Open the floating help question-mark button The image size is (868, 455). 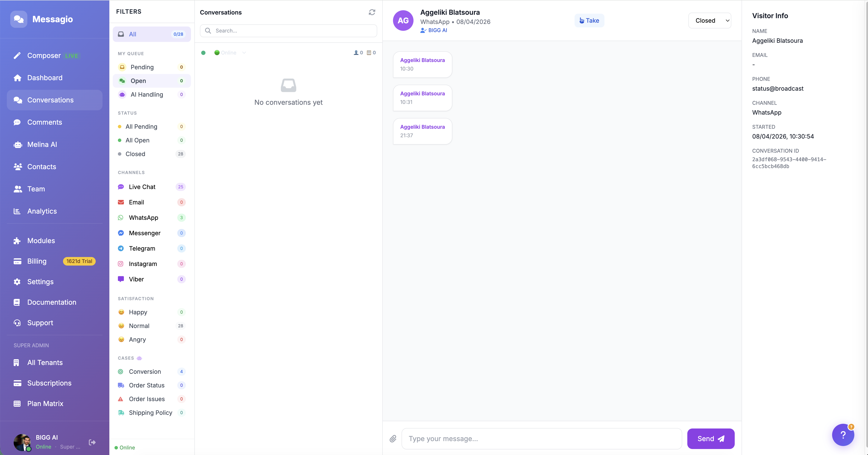pos(843,435)
